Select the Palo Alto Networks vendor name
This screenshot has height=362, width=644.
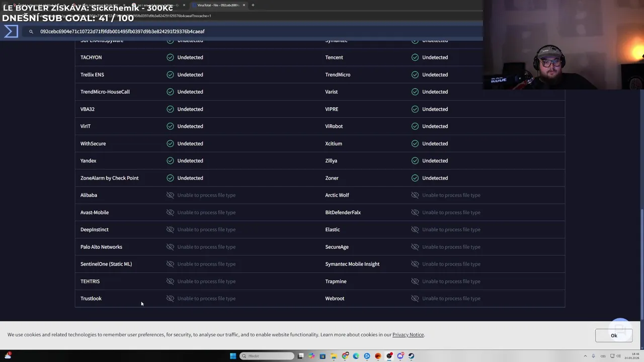(x=101, y=247)
